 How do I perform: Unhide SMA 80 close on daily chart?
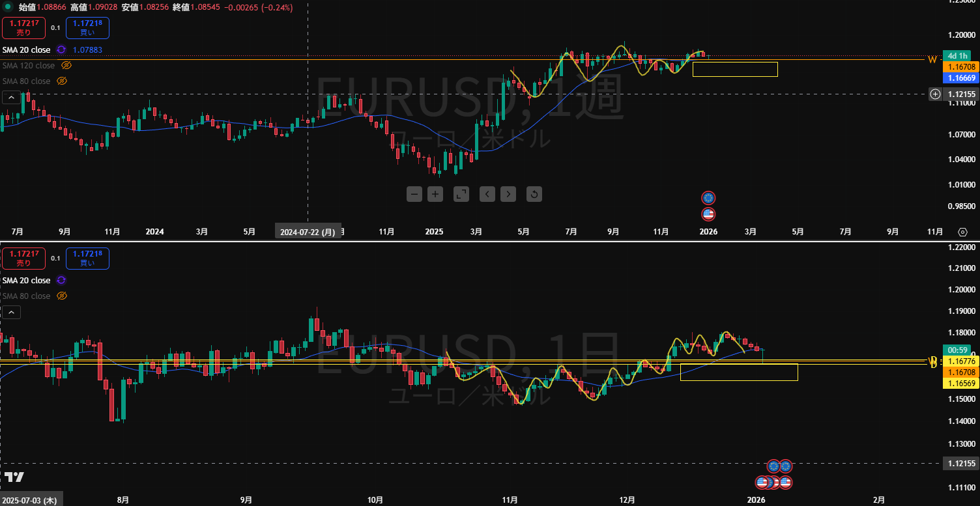[62, 296]
